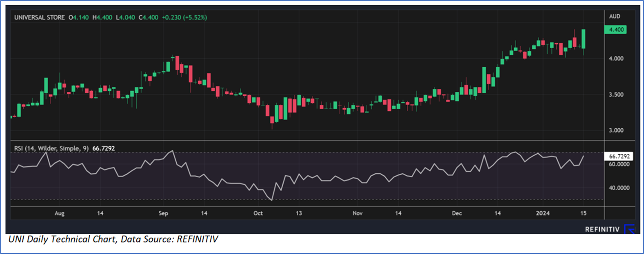Screen dimensions: 644x254
Task: Click the +0.230 (+5.52%) change text
Action: [184, 18]
